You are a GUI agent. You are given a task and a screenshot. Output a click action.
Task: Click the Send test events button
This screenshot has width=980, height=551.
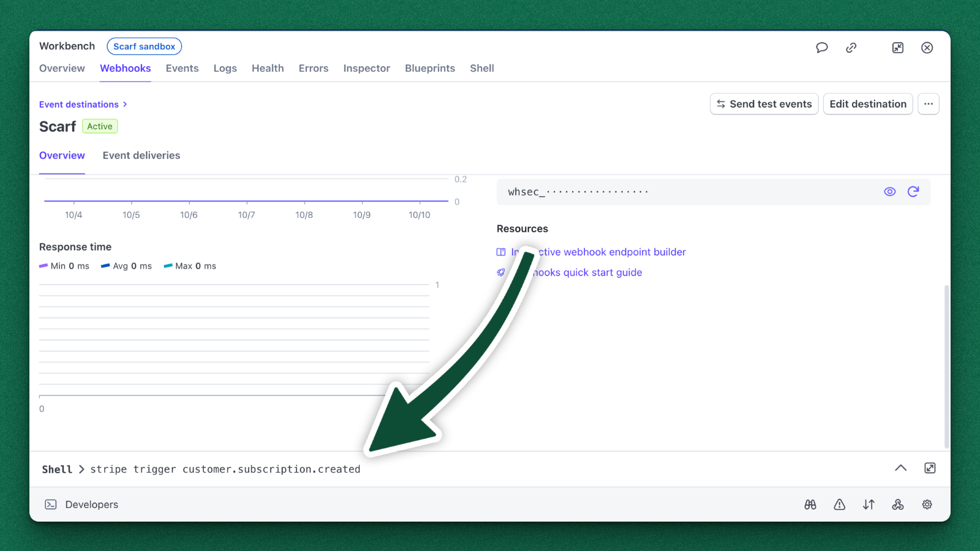pyautogui.click(x=764, y=104)
